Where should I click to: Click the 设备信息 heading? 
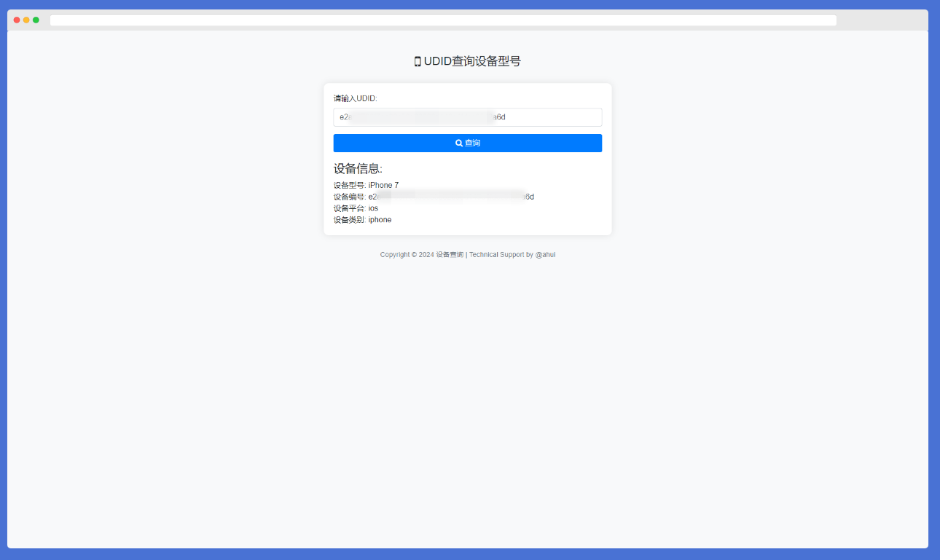(x=358, y=168)
